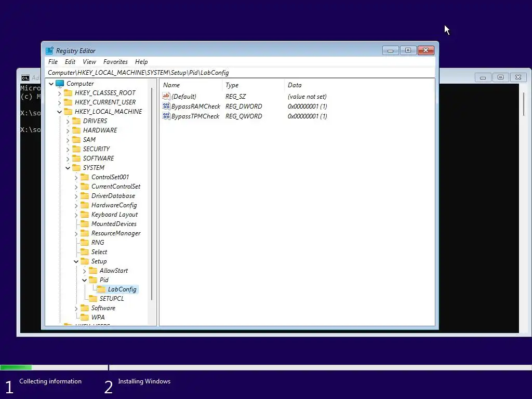Select HKEY_CLASSES_ROOT folder icon
Image resolution: width=532 pixels, height=399 pixels.
click(68, 92)
